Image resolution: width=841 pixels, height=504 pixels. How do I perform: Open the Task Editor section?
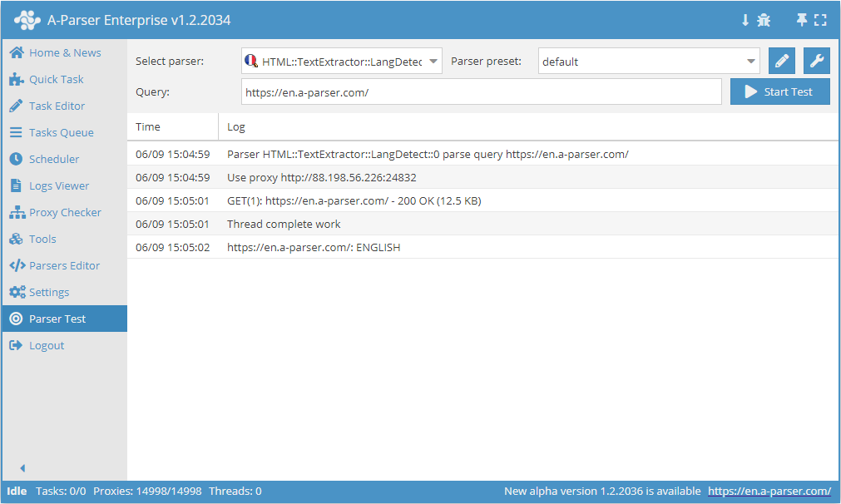point(57,106)
